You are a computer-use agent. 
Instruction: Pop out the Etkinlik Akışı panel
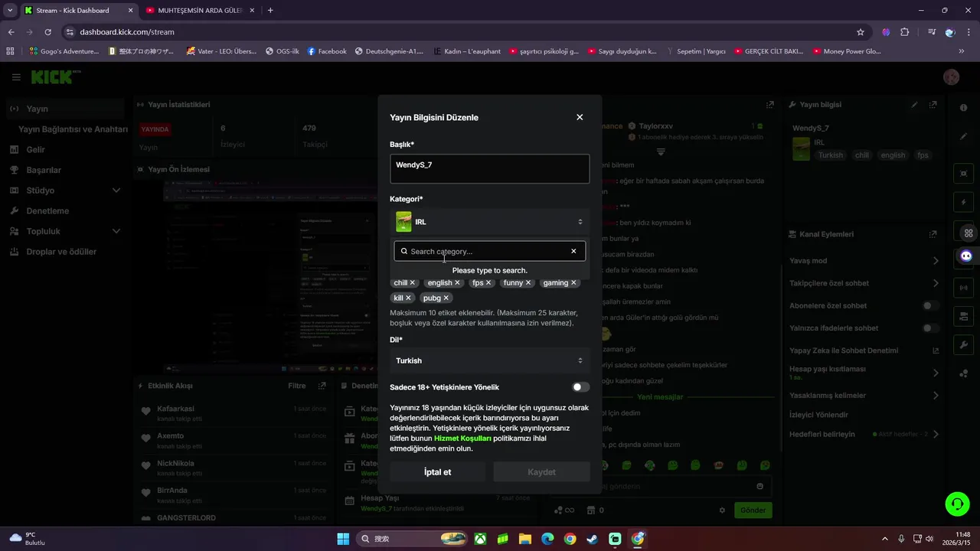(322, 386)
